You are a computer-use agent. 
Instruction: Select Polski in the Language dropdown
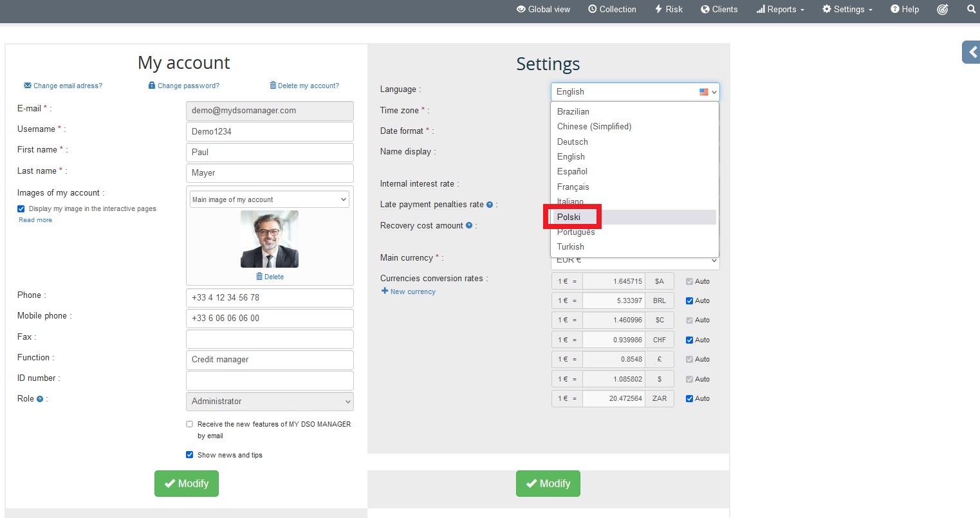(x=569, y=216)
